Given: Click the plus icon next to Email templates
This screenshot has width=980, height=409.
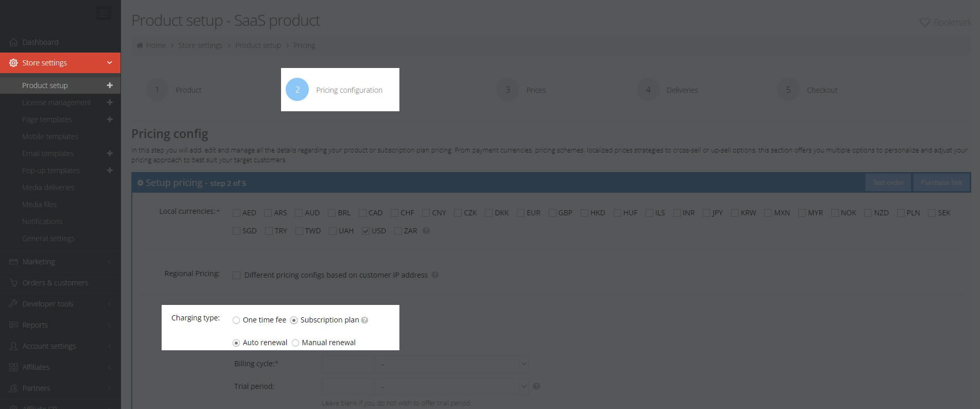Looking at the screenshot, I should click(x=110, y=154).
